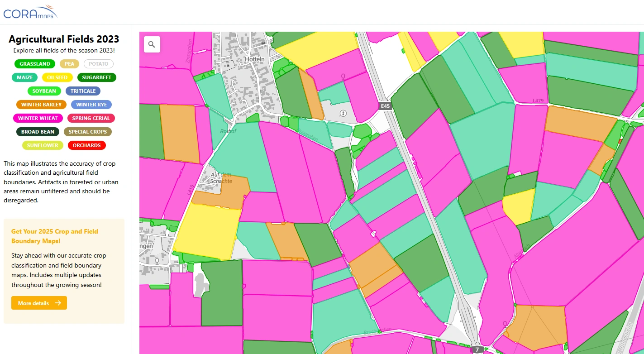644x354 pixels.
Task: Click the map search magnifier icon
Action: coord(152,44)
